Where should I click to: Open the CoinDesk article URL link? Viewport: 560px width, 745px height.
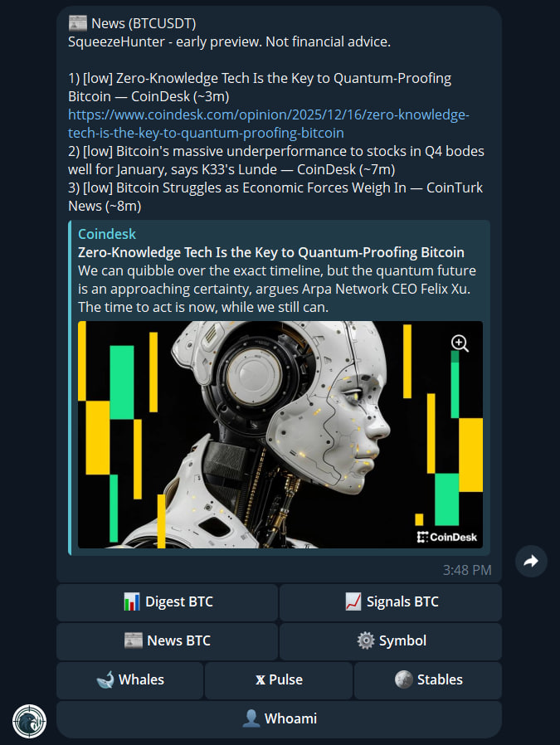[268, 124]
